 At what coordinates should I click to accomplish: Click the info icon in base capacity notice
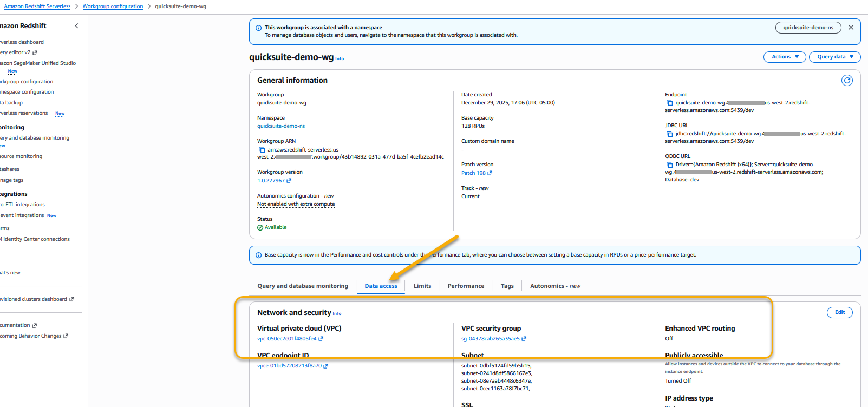(258, 255)
